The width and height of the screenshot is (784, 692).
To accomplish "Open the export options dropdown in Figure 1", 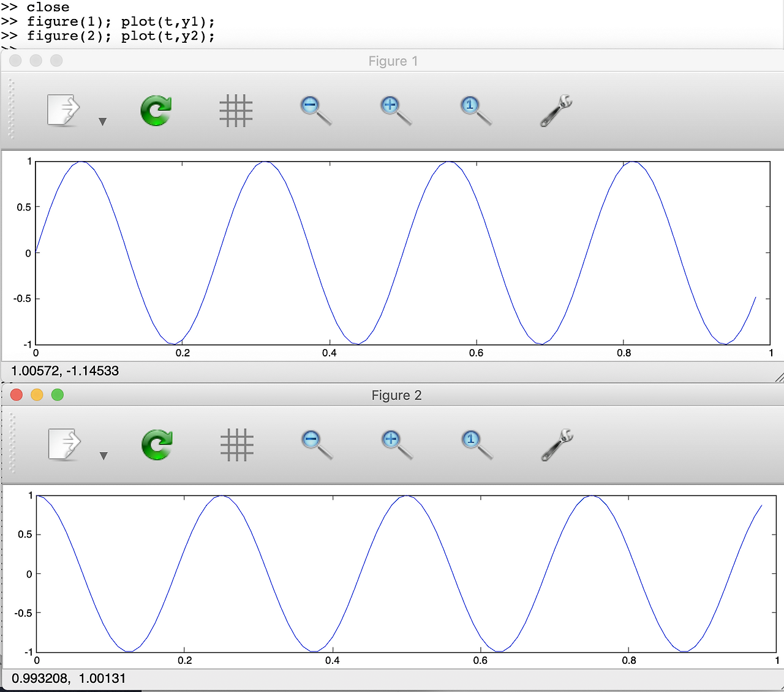I will (x=103, y=121).
